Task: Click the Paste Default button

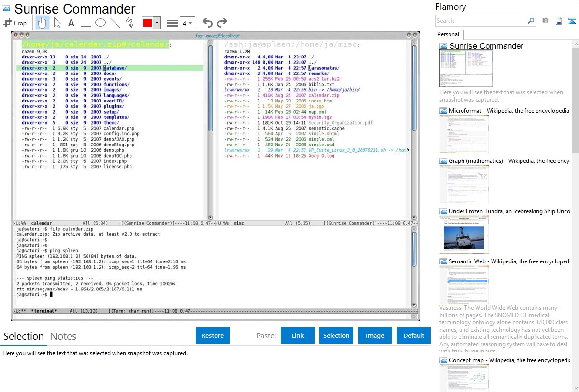Action: tap(414, 335)
